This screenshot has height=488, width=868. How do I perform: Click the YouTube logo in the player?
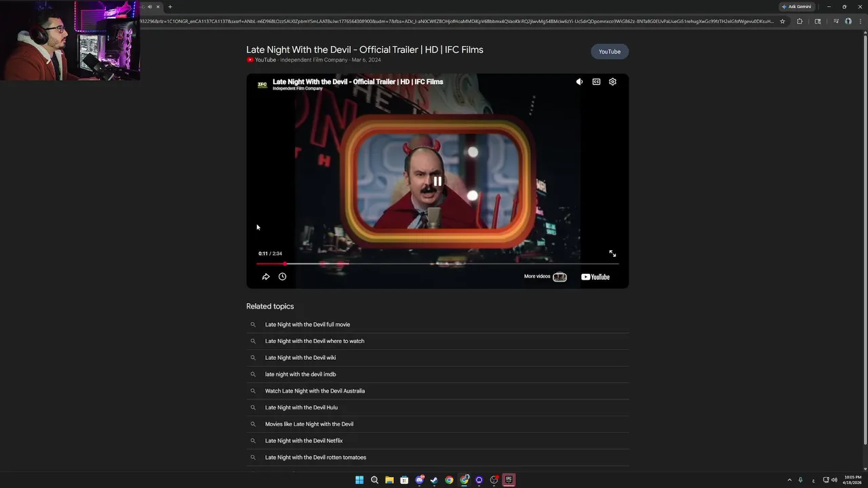point(595,277)
